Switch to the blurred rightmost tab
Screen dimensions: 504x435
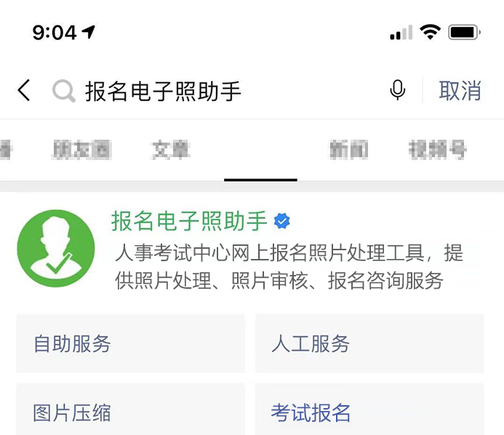(437, 150)
